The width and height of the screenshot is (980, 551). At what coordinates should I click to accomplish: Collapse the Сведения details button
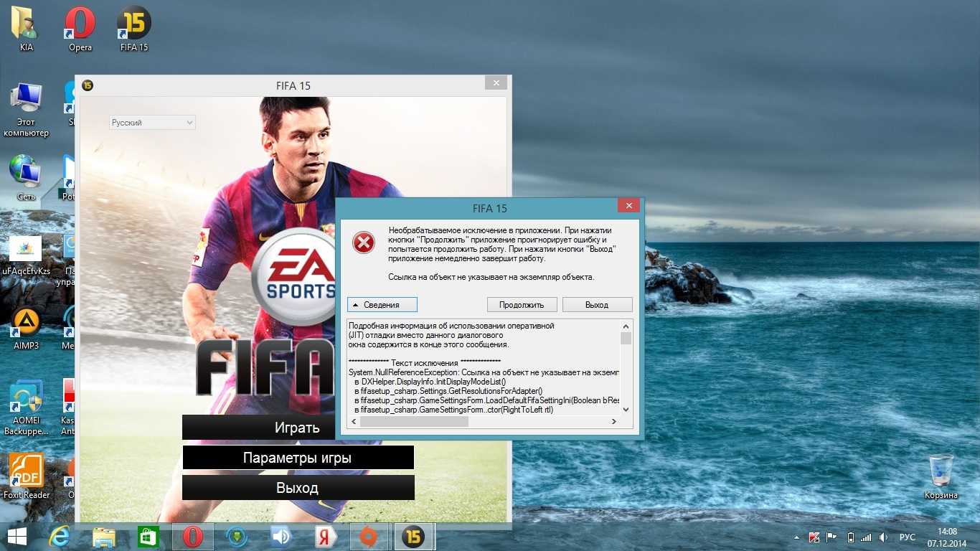click(382, 305)
